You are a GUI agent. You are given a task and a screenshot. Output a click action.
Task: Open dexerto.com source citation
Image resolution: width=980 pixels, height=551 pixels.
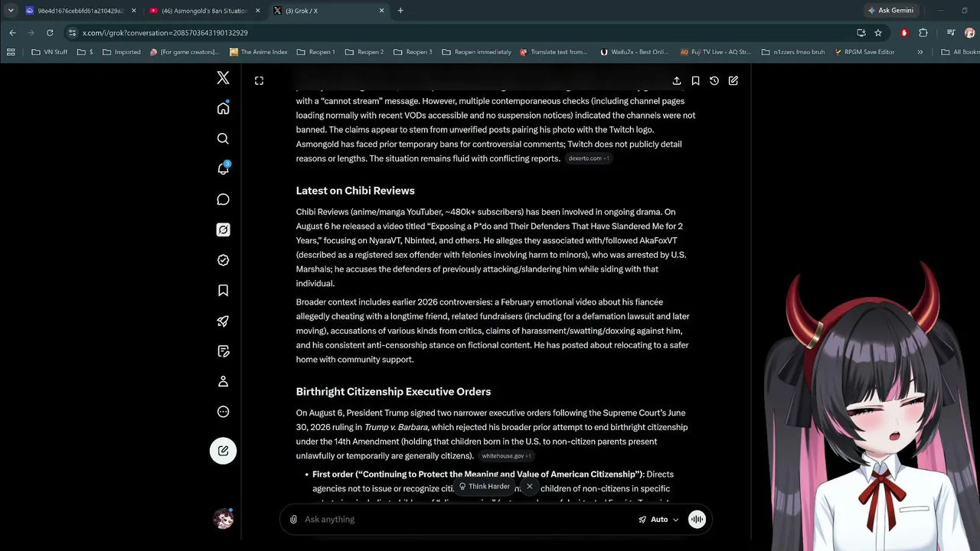coord(589,158)
